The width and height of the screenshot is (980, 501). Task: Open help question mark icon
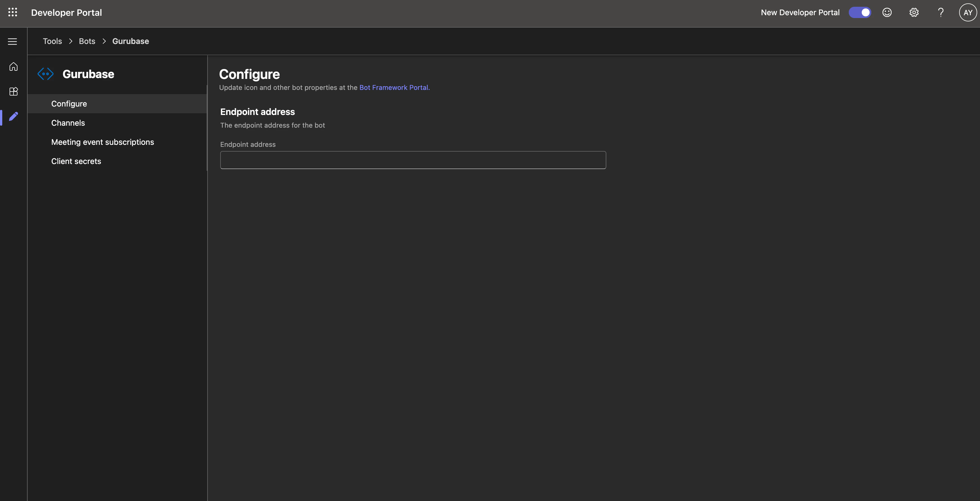point(941,13)
